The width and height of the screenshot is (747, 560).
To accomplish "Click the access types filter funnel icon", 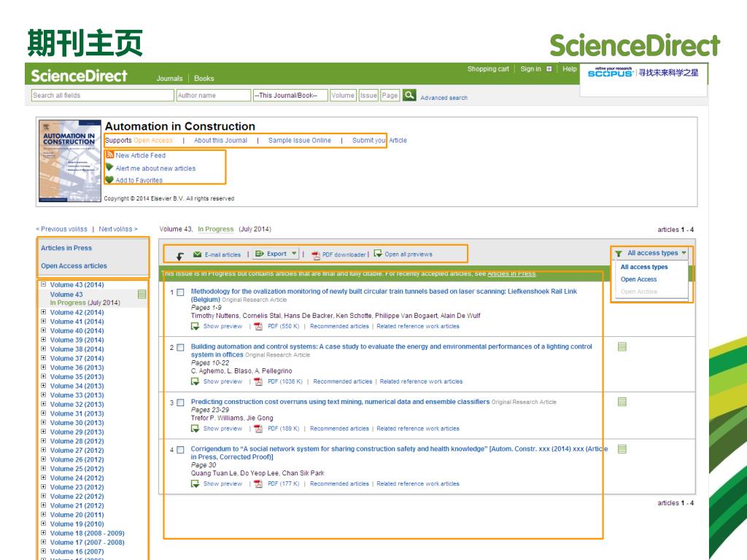I will 619,253.
